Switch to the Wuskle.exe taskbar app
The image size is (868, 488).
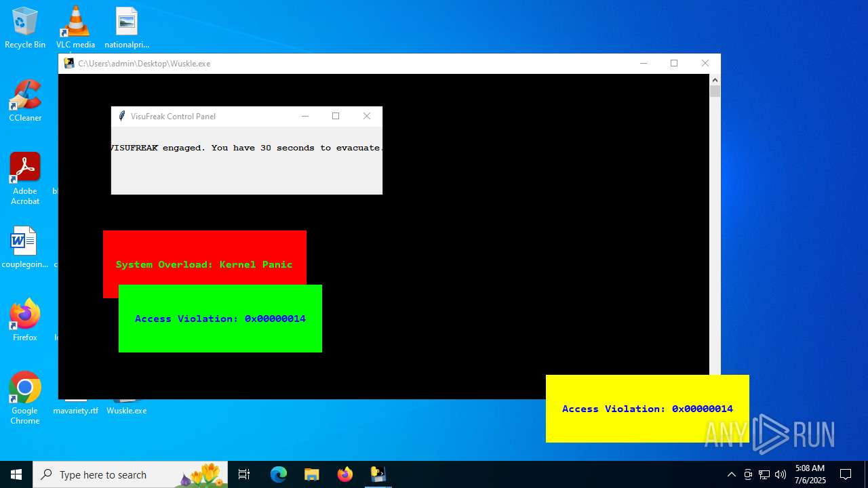click(378, 474)
